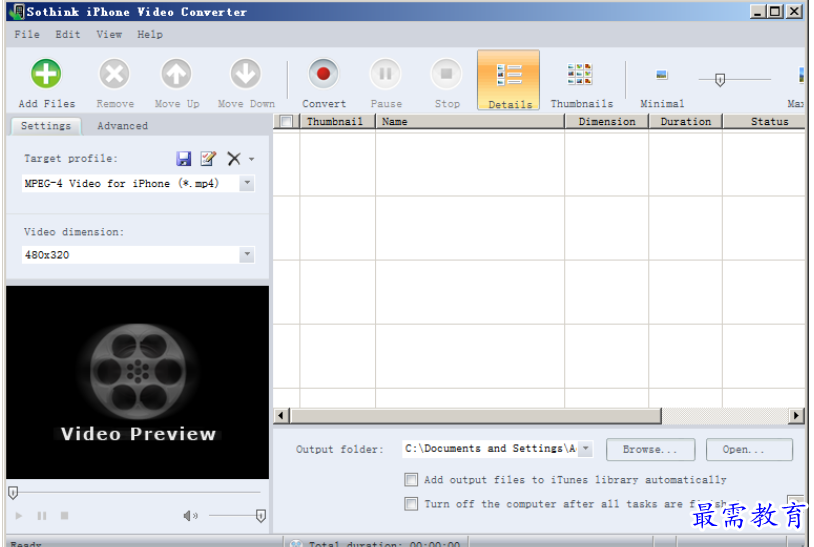Expand the Output folder path dropdown
814x547 pixels.
(x=586, y=448)
